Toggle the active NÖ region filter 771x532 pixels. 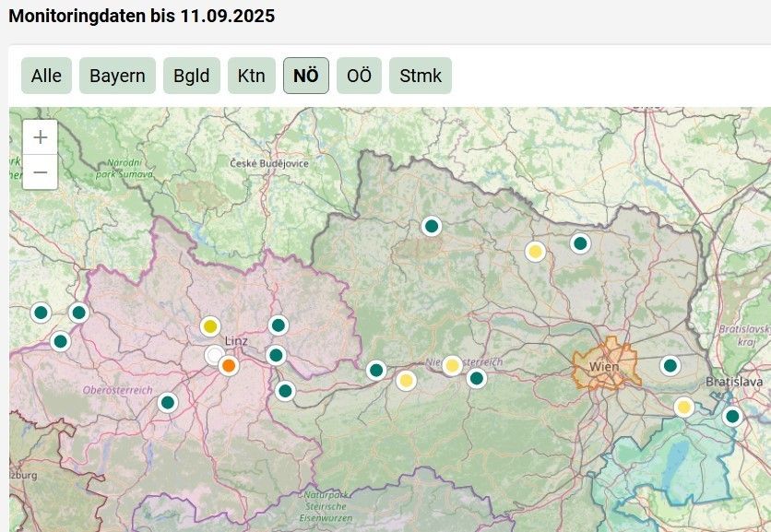tap(305, 76)
